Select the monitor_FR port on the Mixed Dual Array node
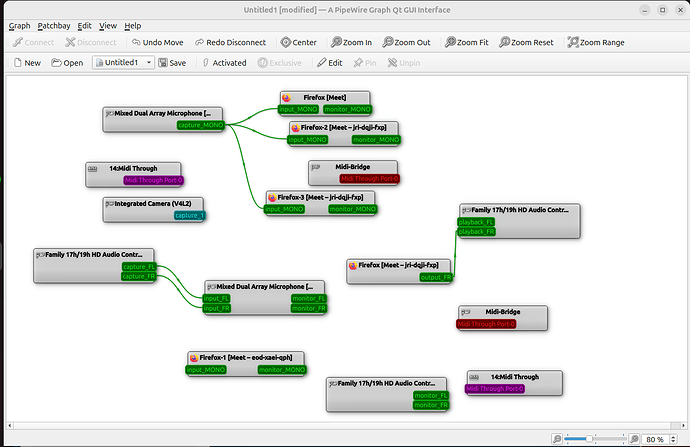690x447 pixels. click(x=309, y=309)
